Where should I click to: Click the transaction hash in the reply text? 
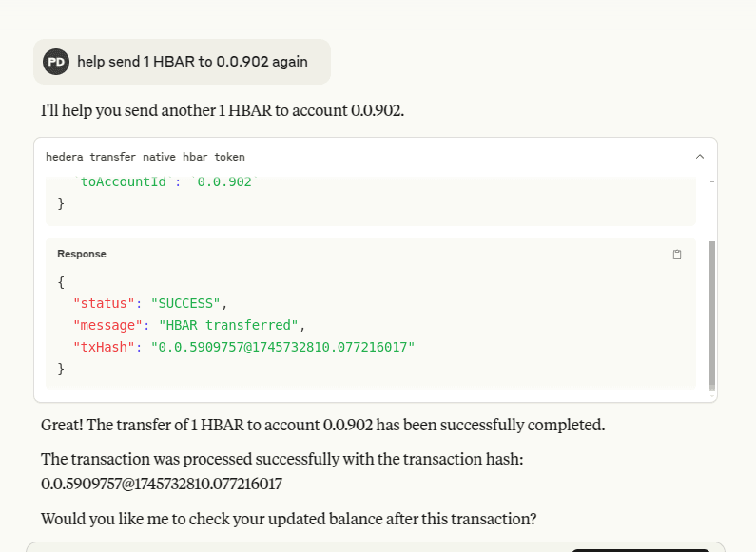pos(162,484)
